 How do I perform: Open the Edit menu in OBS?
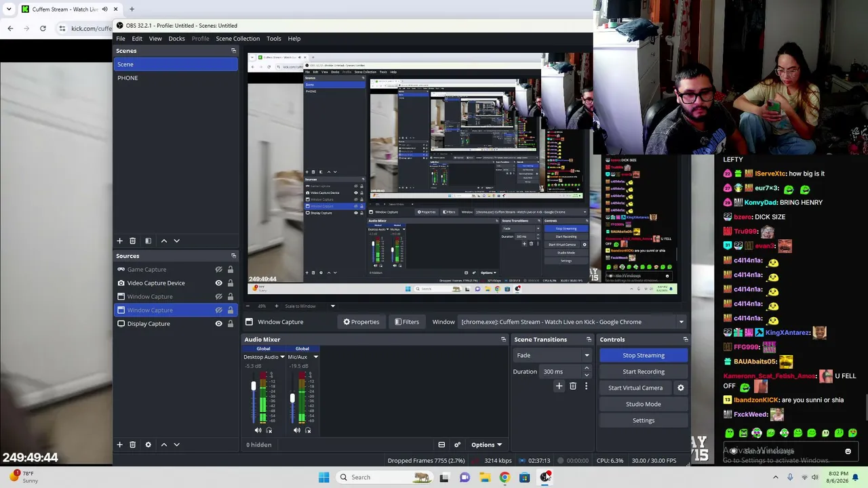tap(137, 39)
